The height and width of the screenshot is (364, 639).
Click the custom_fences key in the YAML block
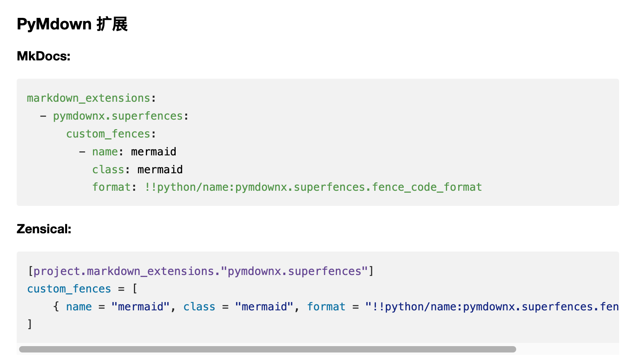(x=108, y=134)
